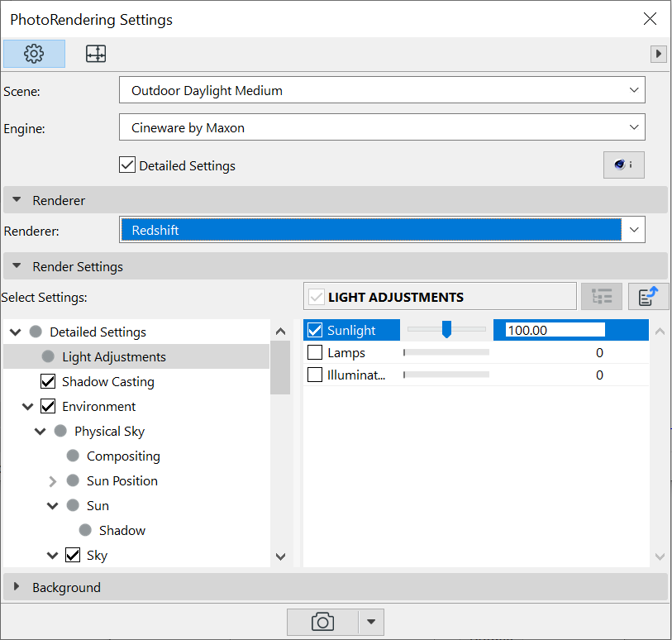Click the list view icon beside Light Adjustments

point(602,296)
